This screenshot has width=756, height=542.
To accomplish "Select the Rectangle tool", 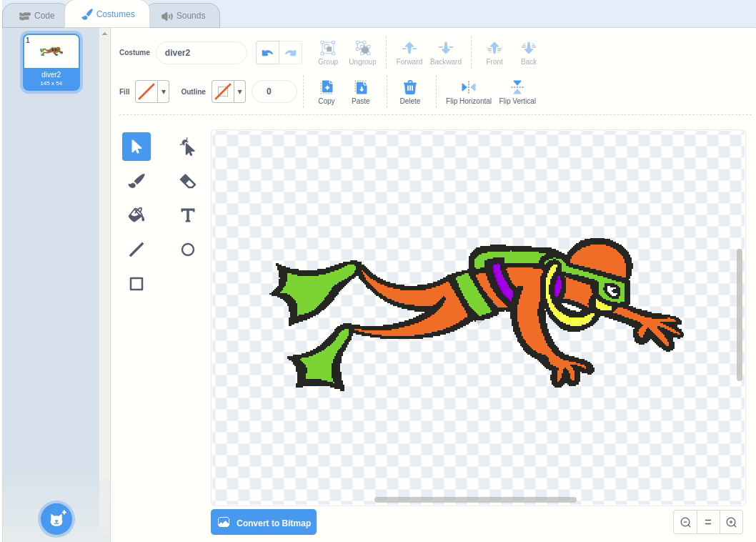I will click(x=136, y=284).
